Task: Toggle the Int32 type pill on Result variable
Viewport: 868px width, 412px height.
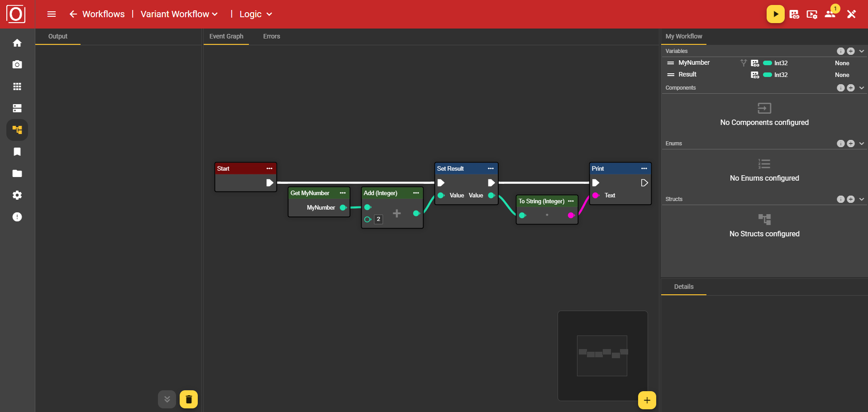Action: click(x=768, y=75)
